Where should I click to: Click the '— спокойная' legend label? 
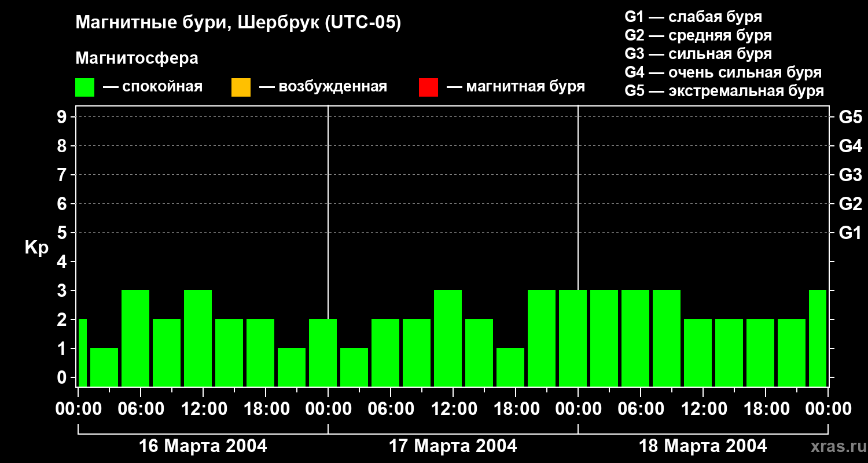153,87
